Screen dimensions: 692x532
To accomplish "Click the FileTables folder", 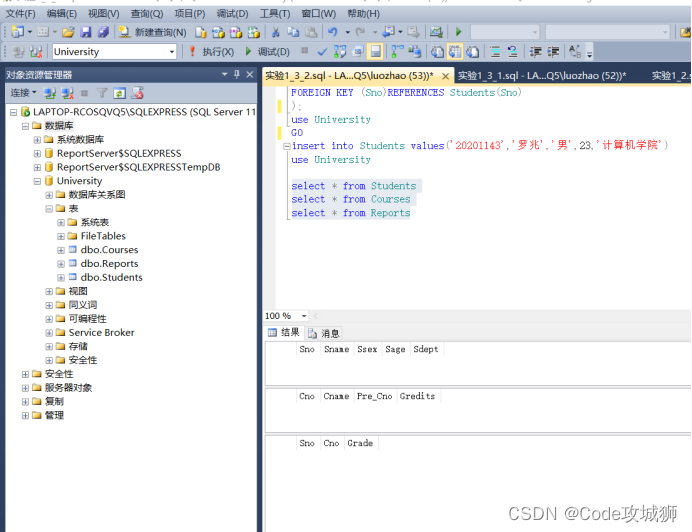I will click(x=103, y=236).
